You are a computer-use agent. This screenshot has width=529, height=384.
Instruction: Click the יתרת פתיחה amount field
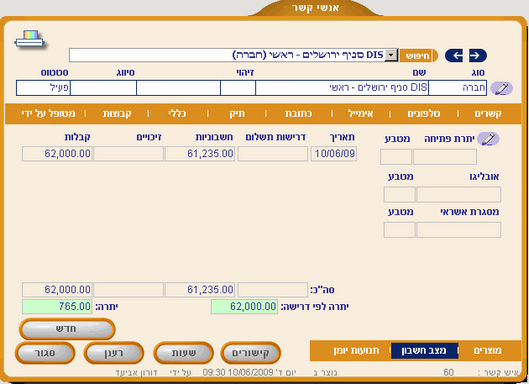[445, 157]
